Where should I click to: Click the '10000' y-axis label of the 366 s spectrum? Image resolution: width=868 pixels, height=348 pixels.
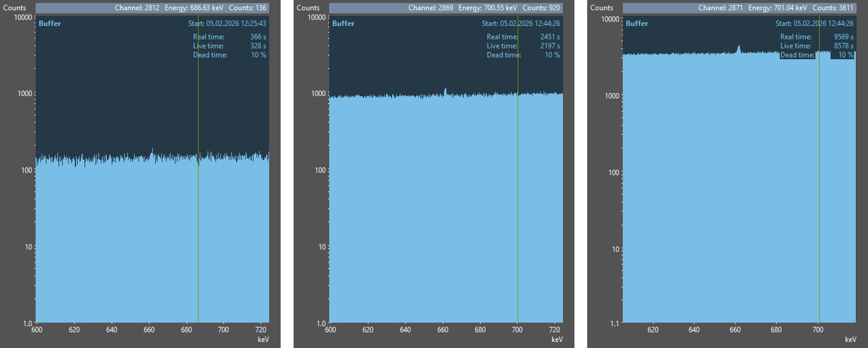pos(23,18)
